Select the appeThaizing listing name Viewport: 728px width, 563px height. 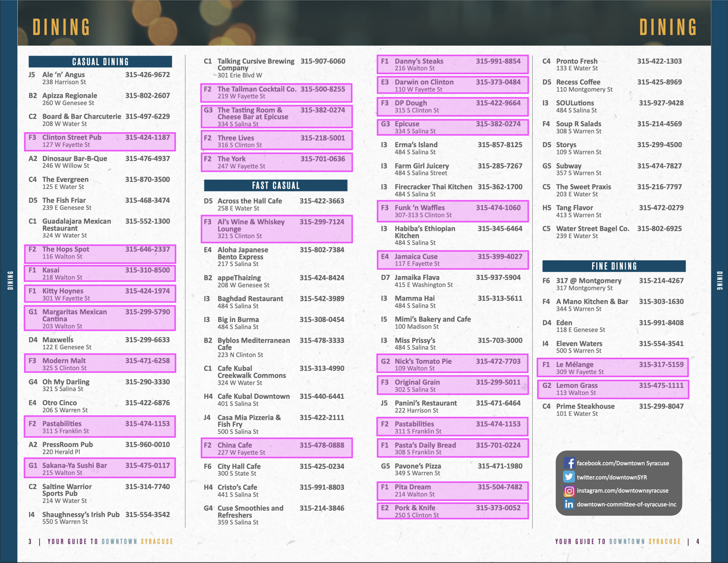coord(239,278)
